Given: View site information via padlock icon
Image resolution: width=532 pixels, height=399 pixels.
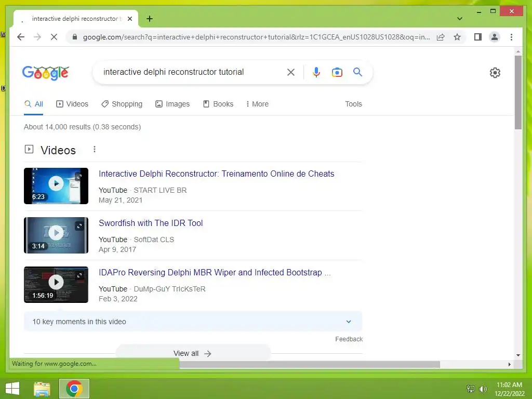Looking at the screenshot, I should click(x=75, y=37).
